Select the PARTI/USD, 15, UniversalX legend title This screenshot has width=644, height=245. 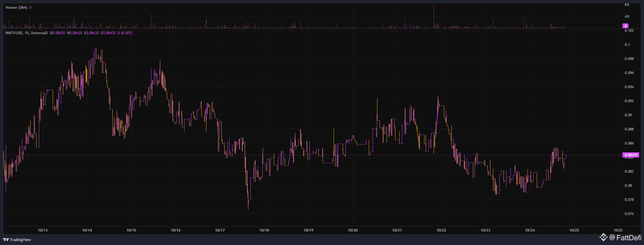26,33
